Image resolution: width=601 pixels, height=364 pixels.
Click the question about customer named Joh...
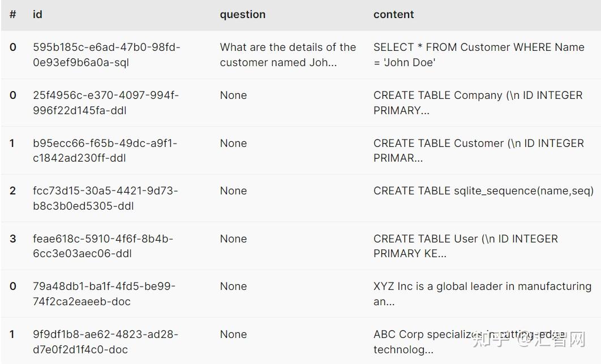point(287,55)
